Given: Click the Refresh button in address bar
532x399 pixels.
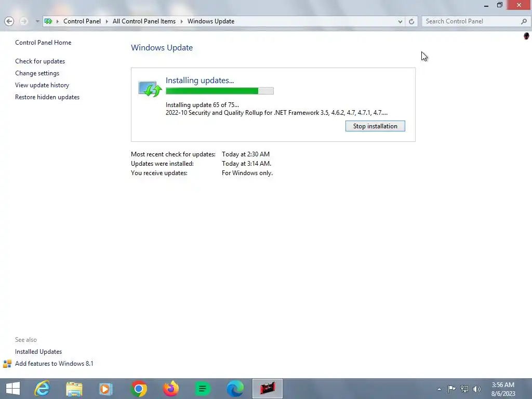Looking at the screenshot, I should tap(411, 21).
